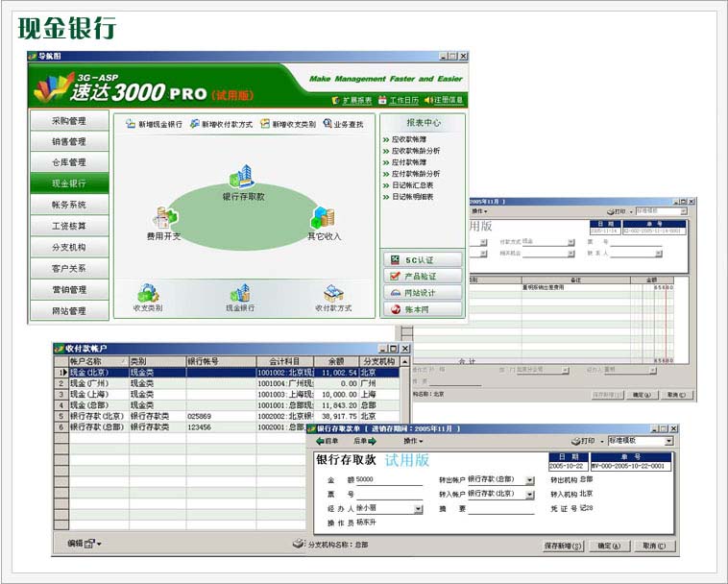This screenshot has width=728, height=584.
Task: Click 打印 icon in 银行存取款单 window
Action: (583, 441)
